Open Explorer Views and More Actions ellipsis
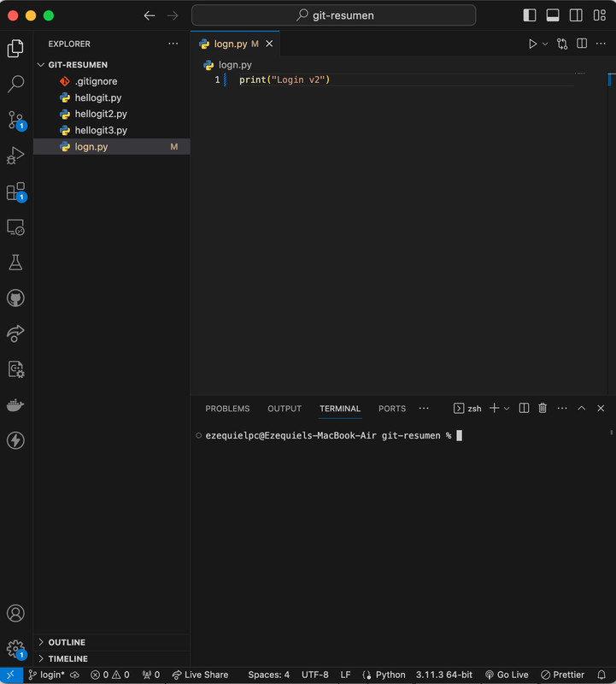The image size is (616, 684). (173, 44)
